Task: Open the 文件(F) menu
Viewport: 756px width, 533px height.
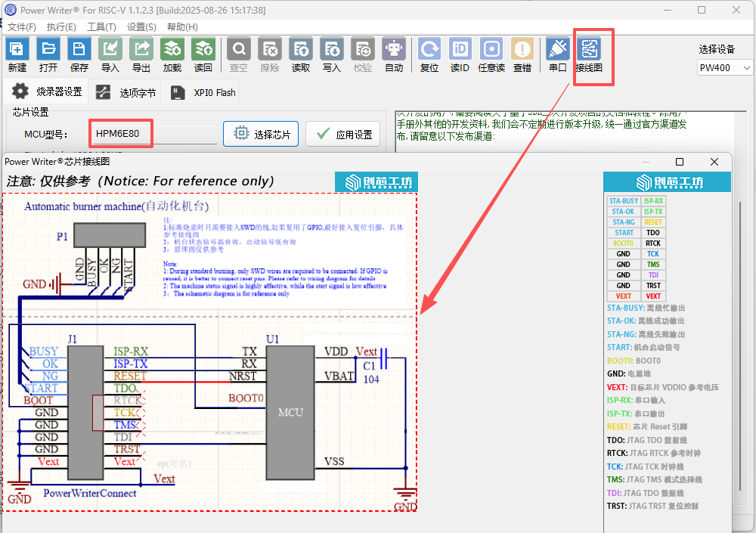Action: (22, 27)
